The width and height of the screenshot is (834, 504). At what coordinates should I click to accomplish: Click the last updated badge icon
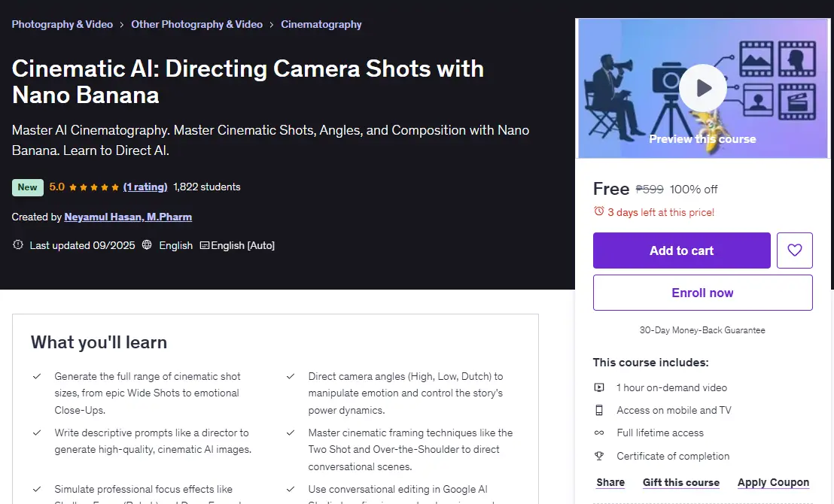pos(18,244)
